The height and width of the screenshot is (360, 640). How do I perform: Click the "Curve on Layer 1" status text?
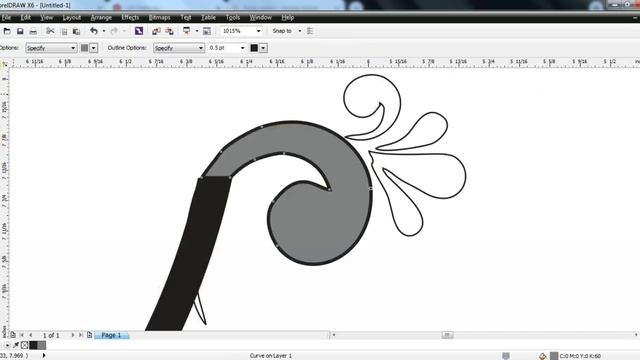pos(271,356)
